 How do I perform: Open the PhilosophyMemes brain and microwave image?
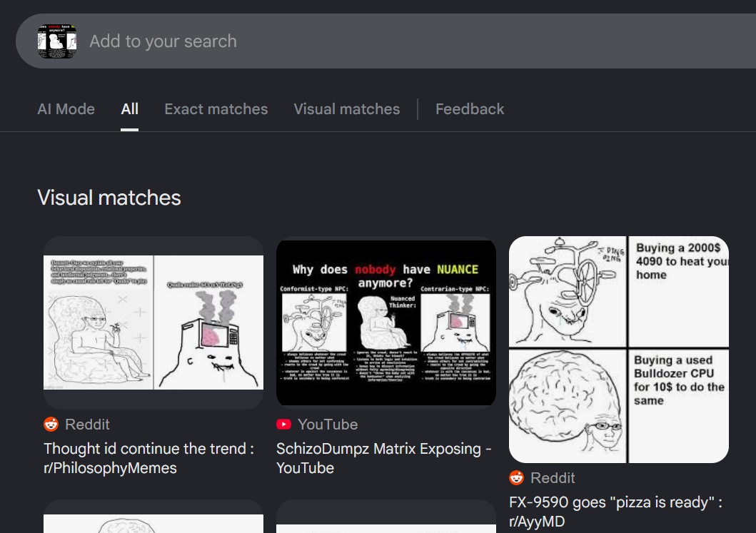click(153, 323)
